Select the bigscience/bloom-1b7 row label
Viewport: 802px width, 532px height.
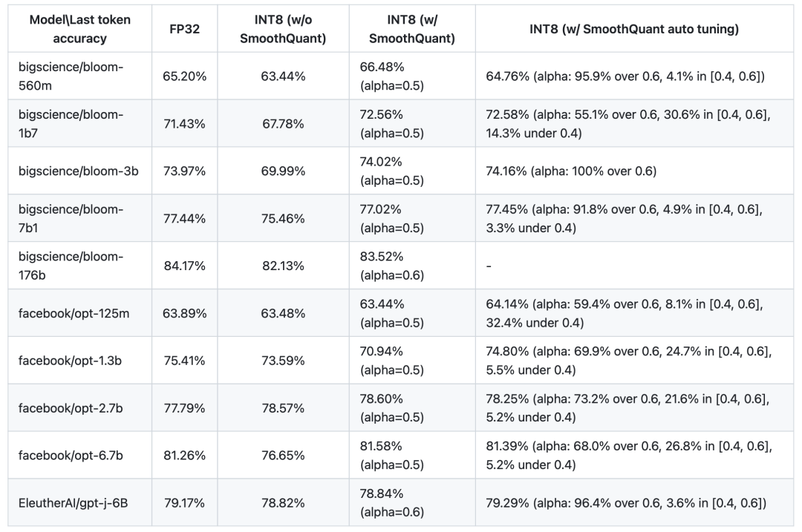coord(71,123)
